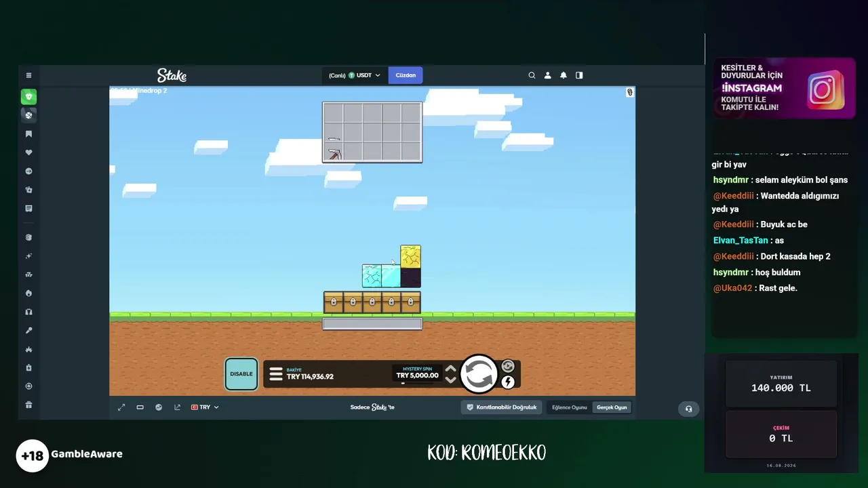Image resolution: width=868 pixels, height=488 pixels.
Task: Select Eğlence Oyunu mode
Action: (570, 407)
